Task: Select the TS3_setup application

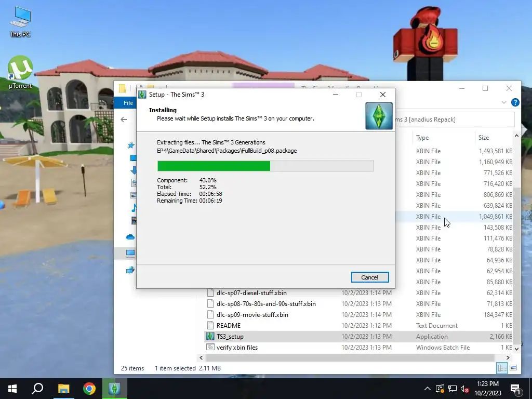Action: tap(230, 336)
